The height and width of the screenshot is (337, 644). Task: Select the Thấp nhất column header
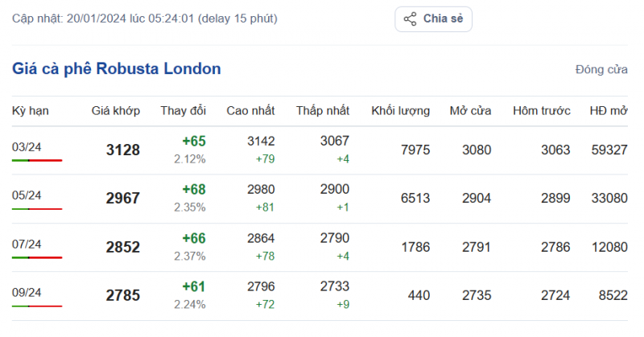[x=322, y=110]
